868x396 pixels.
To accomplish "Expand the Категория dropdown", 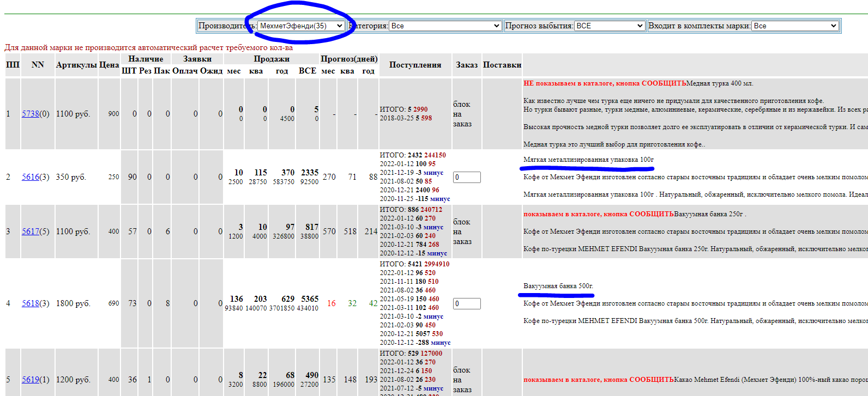I will click(x=445, y=26).
